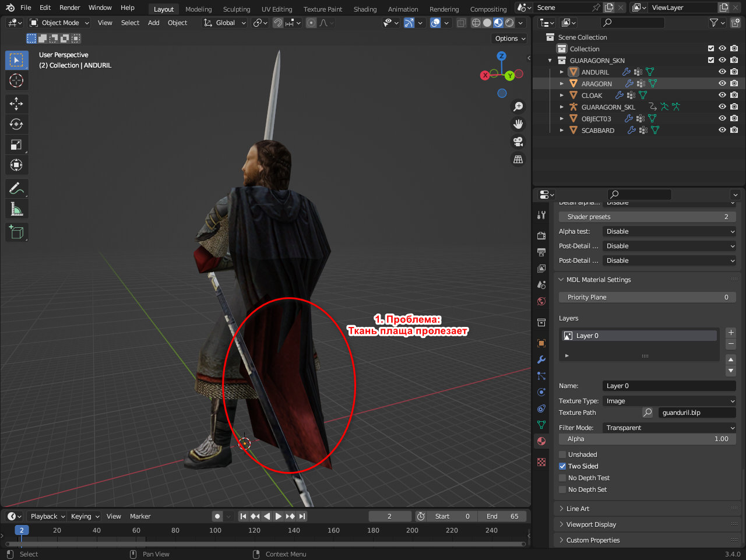Hide ANDURIL object in viewport

(722, 72)
